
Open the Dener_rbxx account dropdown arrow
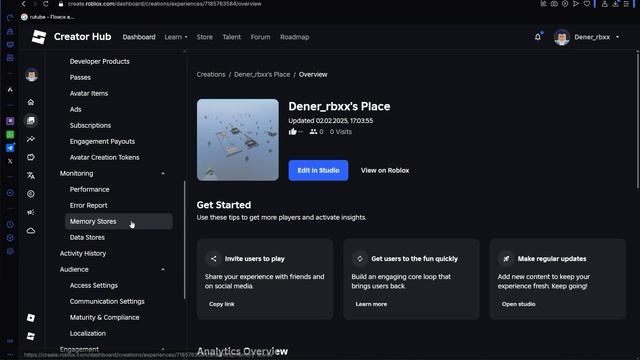(618, 37)
